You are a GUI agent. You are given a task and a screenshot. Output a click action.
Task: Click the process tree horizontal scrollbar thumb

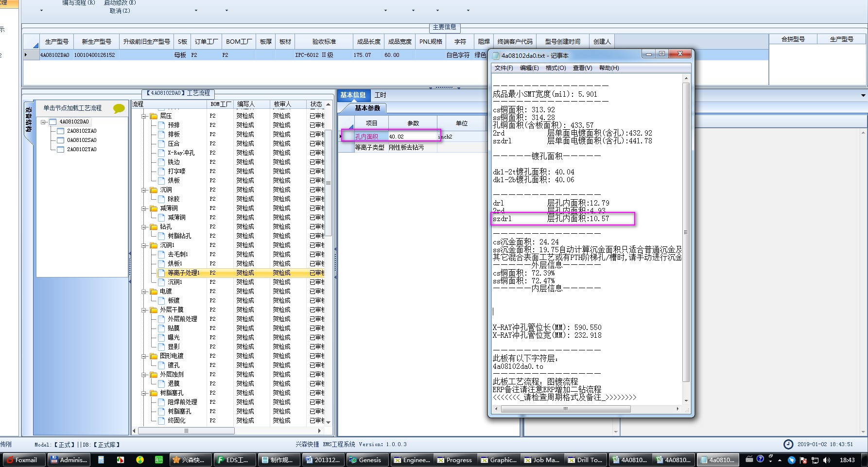[x=187, y=431]
